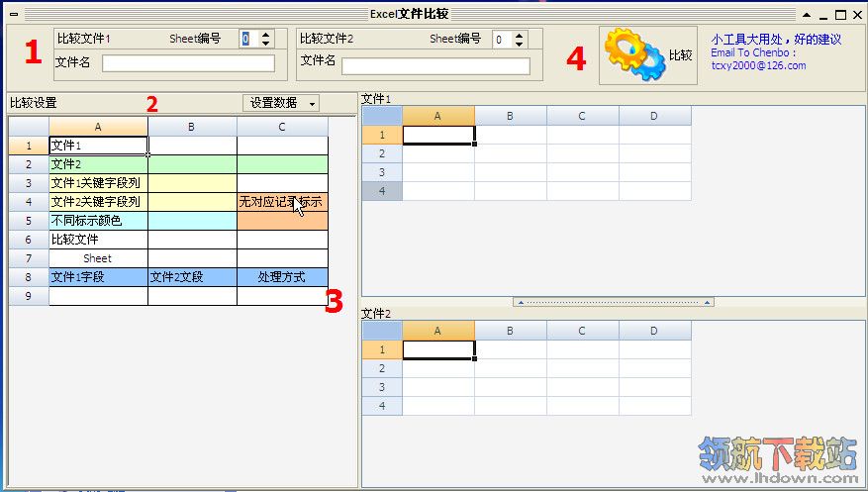Click the Email tcxy2000@126.com link
The width and height of the screenshot is (868, 492).
[x=758, y=65]
